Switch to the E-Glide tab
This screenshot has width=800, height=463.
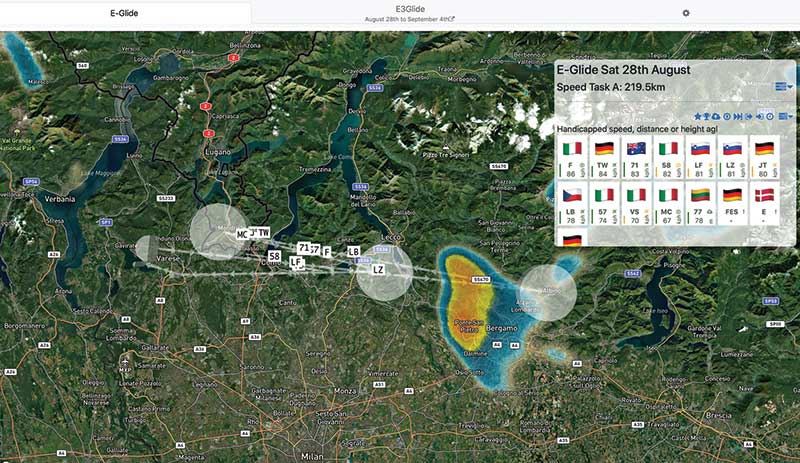[x=124, y=13]
